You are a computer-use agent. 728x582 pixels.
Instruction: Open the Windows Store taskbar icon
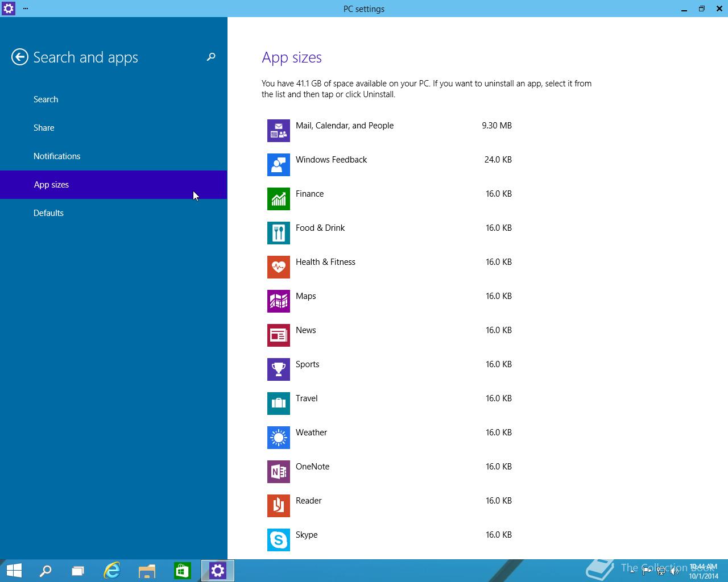pos(183,571)
